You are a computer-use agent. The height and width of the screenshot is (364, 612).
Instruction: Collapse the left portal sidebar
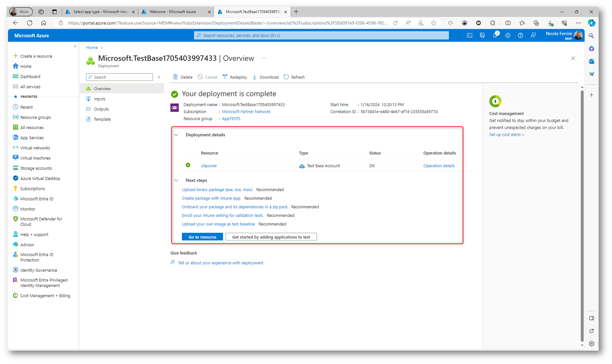(75, 46)
